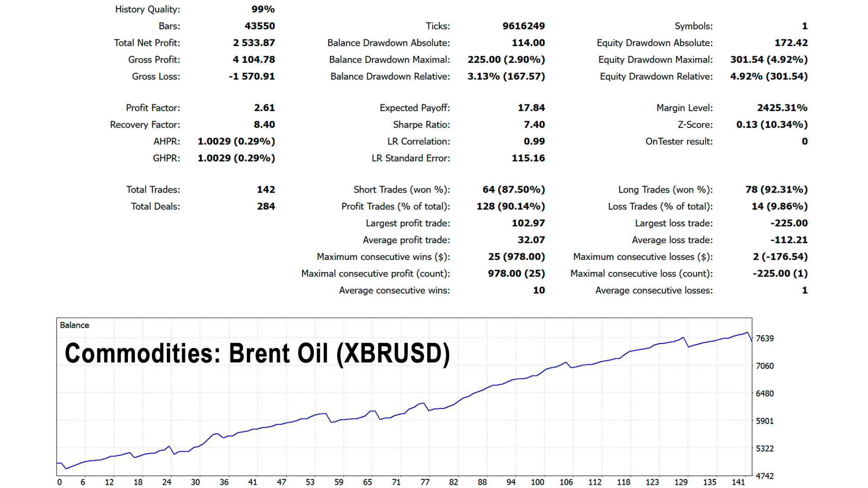The width and height of the screenshot is (868, 488).
Task: Click the 4742 label on balance axis
Action: click(764, 476)
